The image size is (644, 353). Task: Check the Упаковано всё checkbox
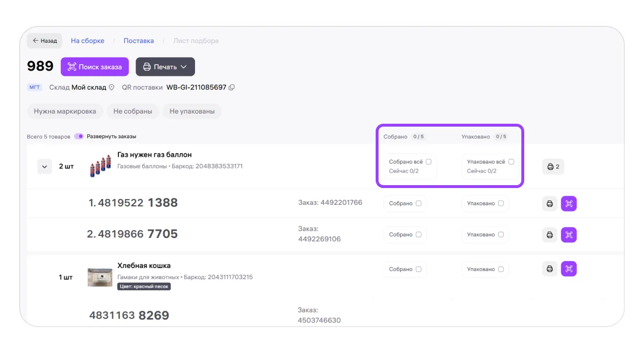pyautogui.click(x=511, y=162)
